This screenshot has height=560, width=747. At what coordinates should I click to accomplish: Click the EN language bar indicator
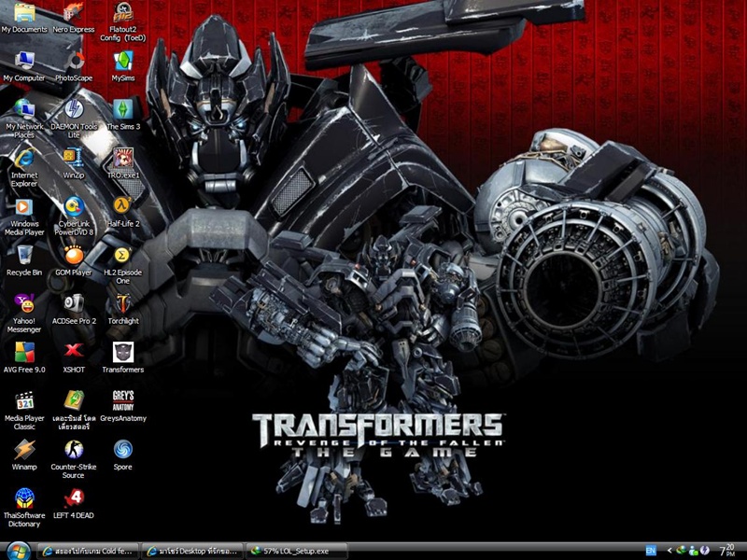point(650,551)
